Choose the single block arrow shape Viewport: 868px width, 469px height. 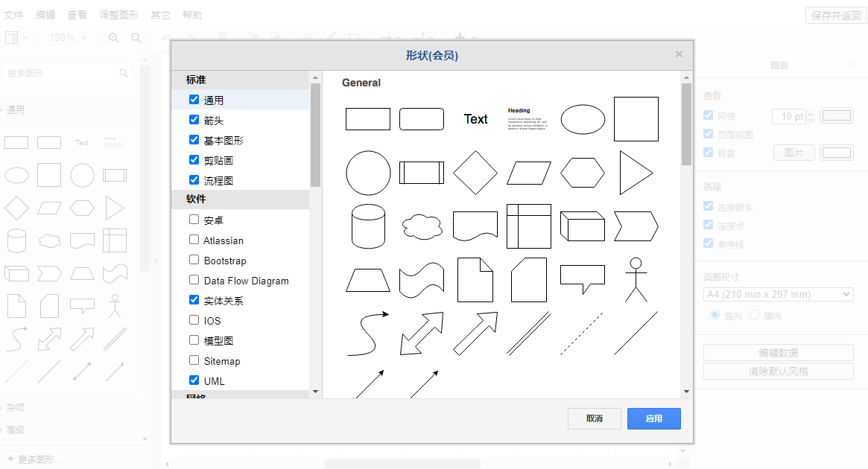pos(475,334)
